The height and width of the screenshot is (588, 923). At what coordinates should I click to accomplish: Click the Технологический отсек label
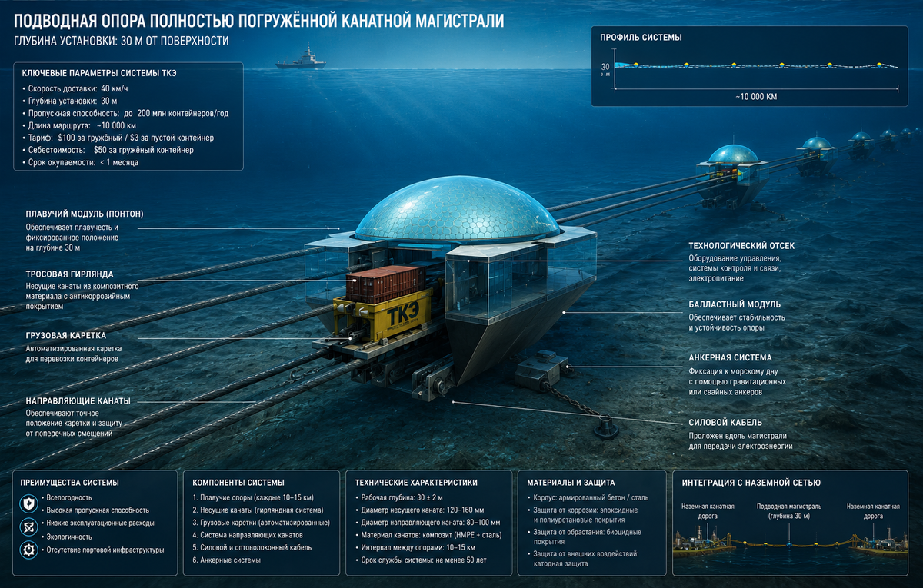(x=742, y=246)
